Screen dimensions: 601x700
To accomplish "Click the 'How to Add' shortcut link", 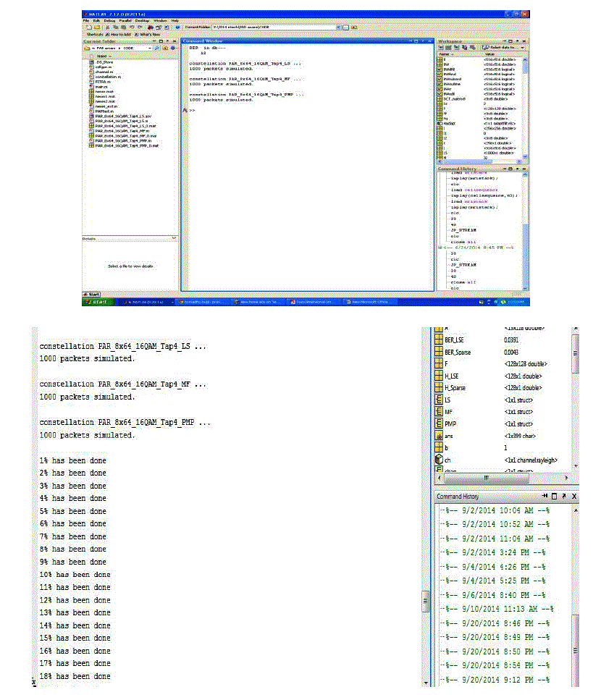I will pyautogui.click(x=122, y=34).
